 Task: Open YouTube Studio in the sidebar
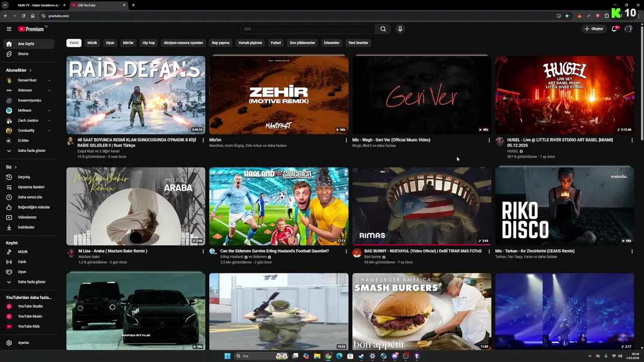tap(28, 306)
